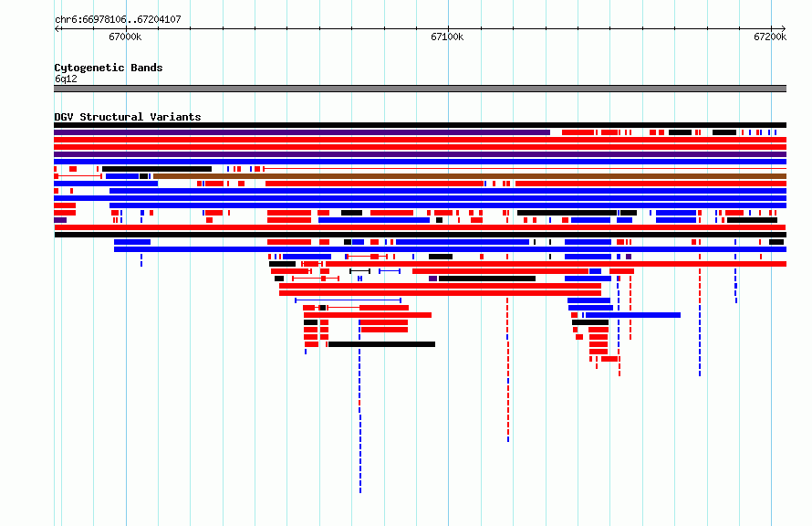The height and width of the screenshot is (526, 812).
Task: Click the 6q12 band label
Action: (x=66, y=79)
